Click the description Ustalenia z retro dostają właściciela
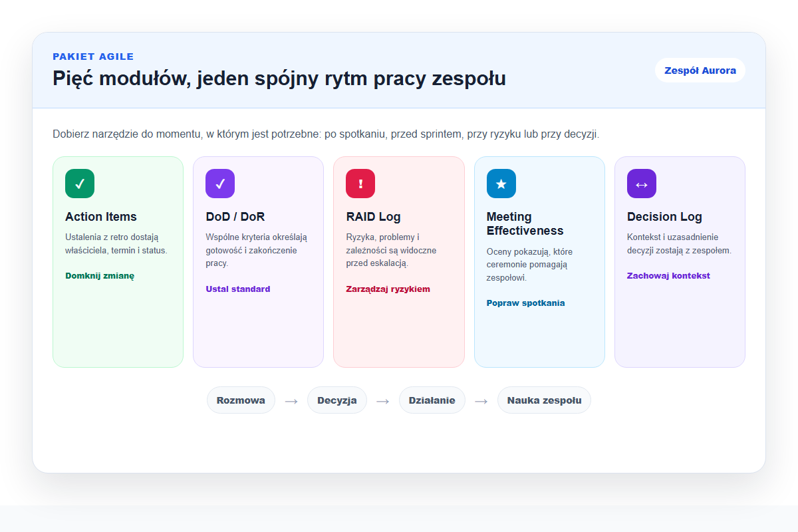 tap(116, 243)
